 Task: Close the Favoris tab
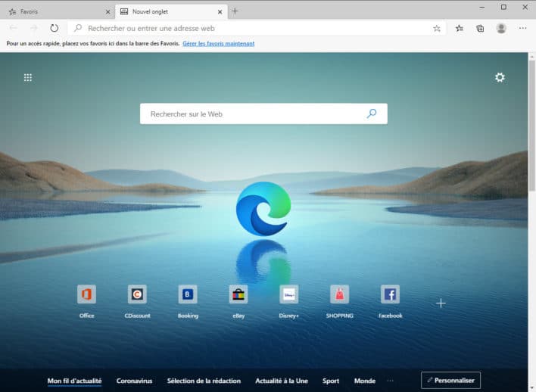[x=108, y=12]
